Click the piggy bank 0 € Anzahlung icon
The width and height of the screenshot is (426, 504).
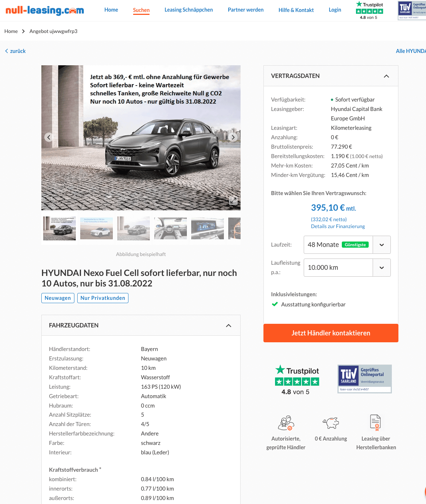click(x=331, y=423)
